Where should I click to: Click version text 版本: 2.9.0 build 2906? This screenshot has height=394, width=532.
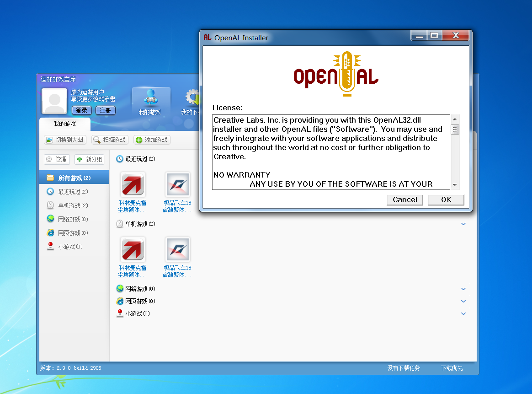point(70,368)
